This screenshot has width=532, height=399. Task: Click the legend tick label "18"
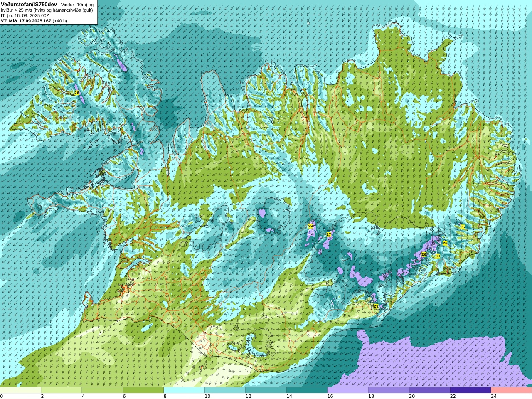(371, 396)
